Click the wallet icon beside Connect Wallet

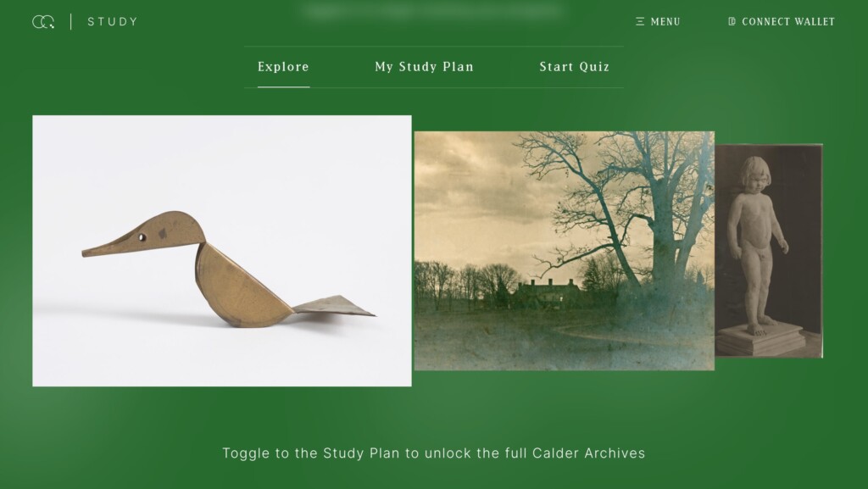[x=732, y=21]
